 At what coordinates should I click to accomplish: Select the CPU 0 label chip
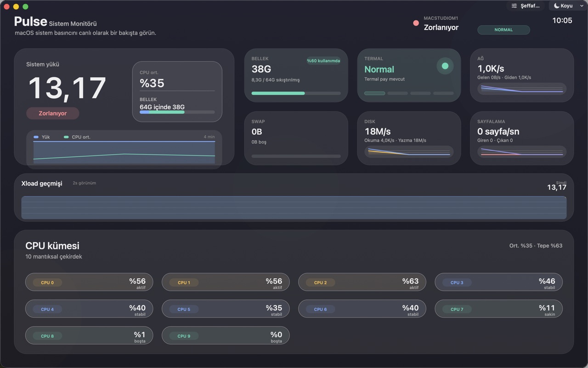tap(47, 282)
